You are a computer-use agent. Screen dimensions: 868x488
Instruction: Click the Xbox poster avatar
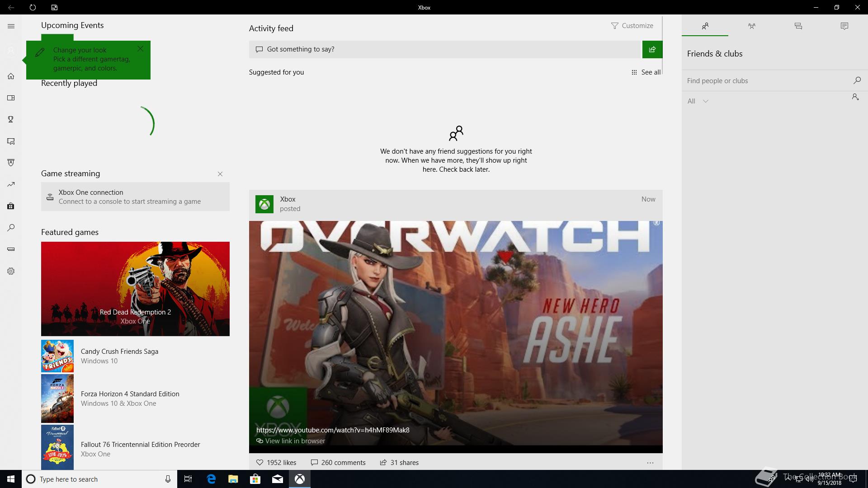264,204
